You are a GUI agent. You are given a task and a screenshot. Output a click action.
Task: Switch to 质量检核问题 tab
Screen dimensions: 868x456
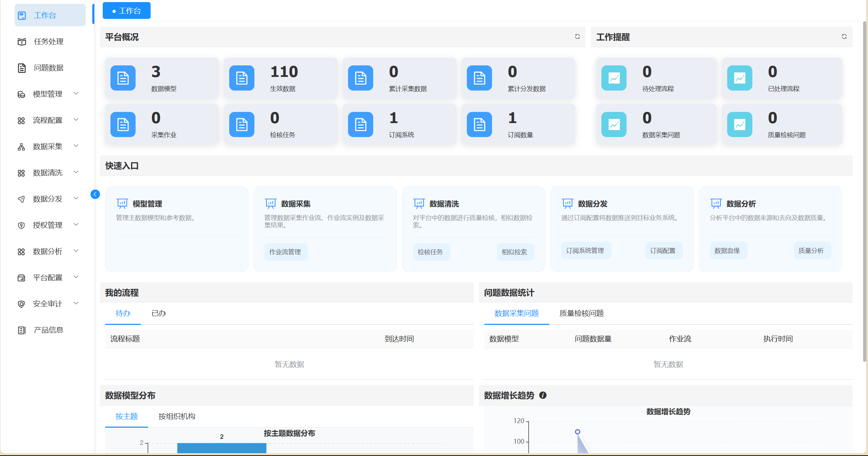tap(581, 313)
